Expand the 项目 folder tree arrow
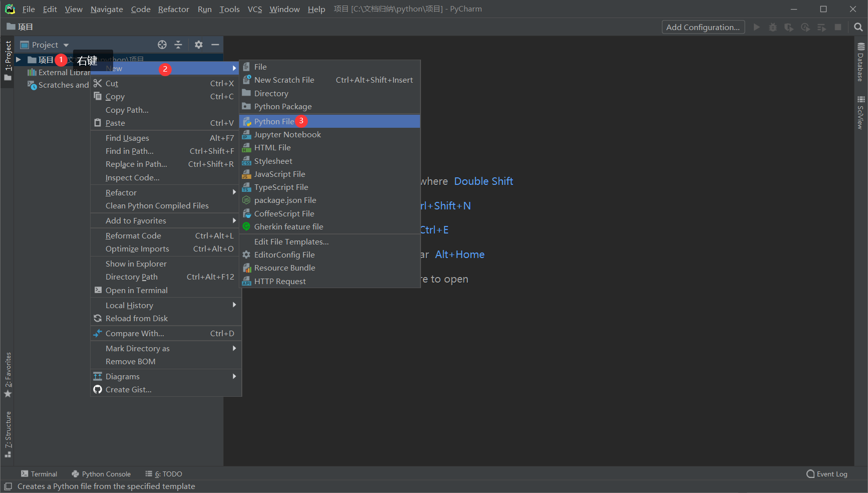The width and height of the screenshot is (868, 493). point(19,60)
